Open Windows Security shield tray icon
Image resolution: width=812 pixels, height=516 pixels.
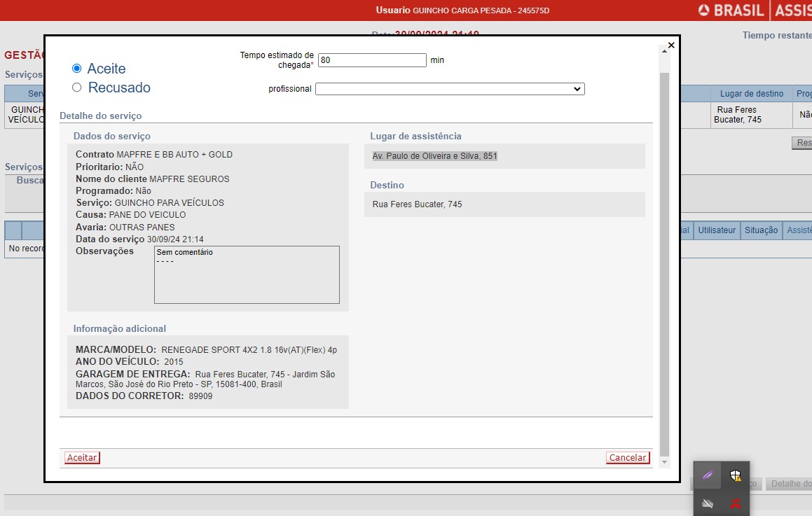tap(735, 475)
